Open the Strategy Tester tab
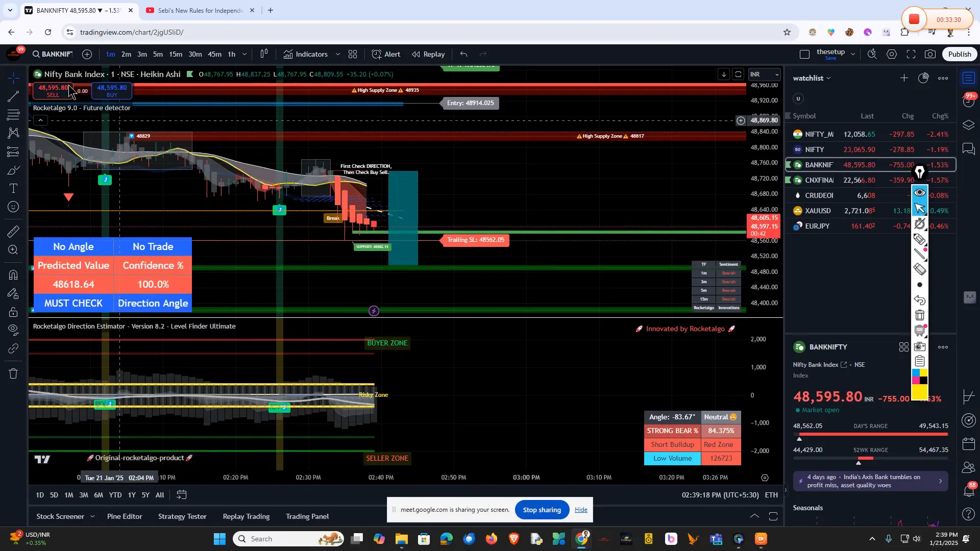This screenshot has width=980, height=551. (x=182, y=516)
